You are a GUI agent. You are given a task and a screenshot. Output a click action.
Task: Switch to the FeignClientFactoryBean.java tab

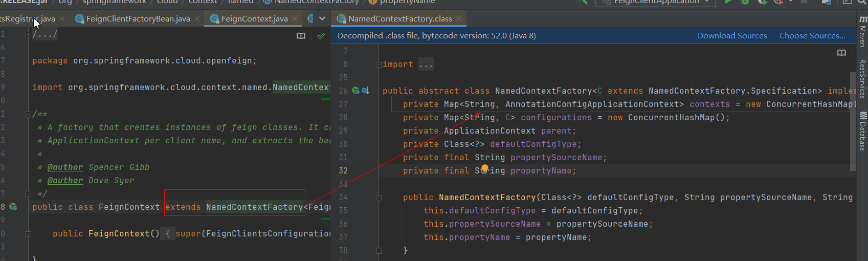(x=138, y=18)
